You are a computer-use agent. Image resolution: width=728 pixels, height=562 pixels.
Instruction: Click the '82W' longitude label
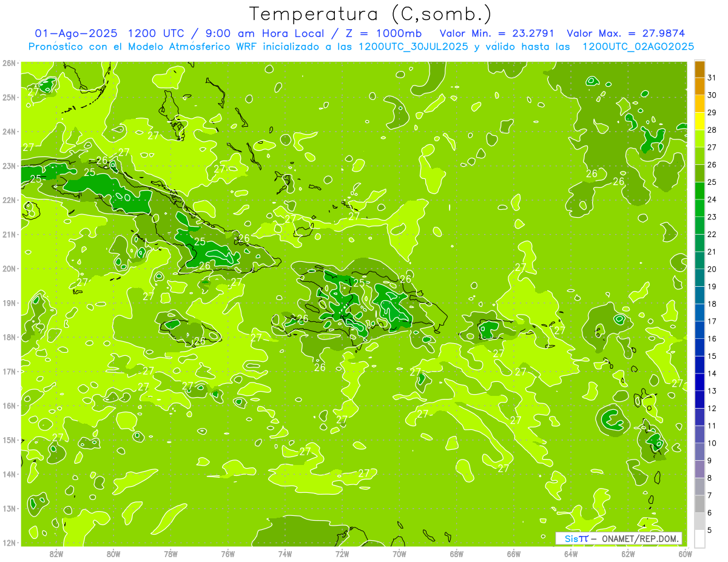pyautogui.click(x=56, y=554)
